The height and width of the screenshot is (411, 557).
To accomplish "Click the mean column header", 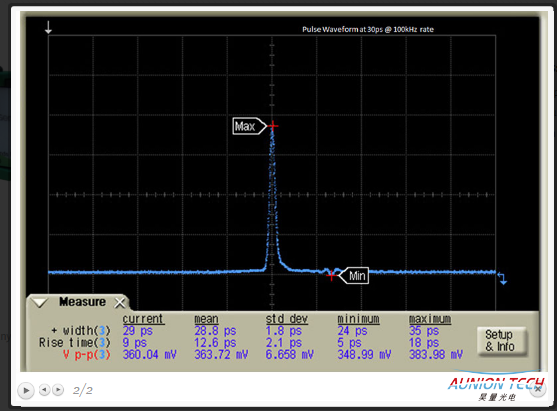I will tap(206, 319).
